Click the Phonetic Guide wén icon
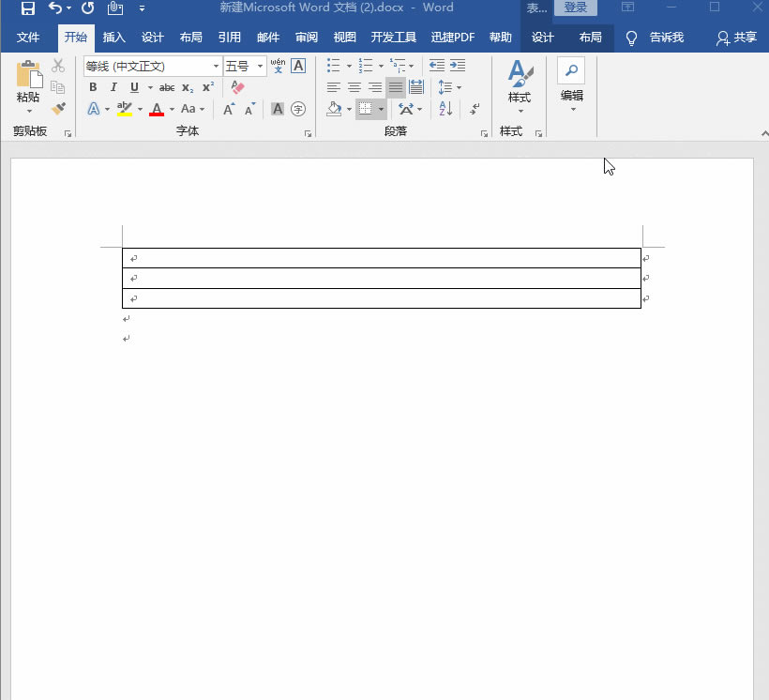This screenshot has height=700, width=769. click(x=278, y=66)
